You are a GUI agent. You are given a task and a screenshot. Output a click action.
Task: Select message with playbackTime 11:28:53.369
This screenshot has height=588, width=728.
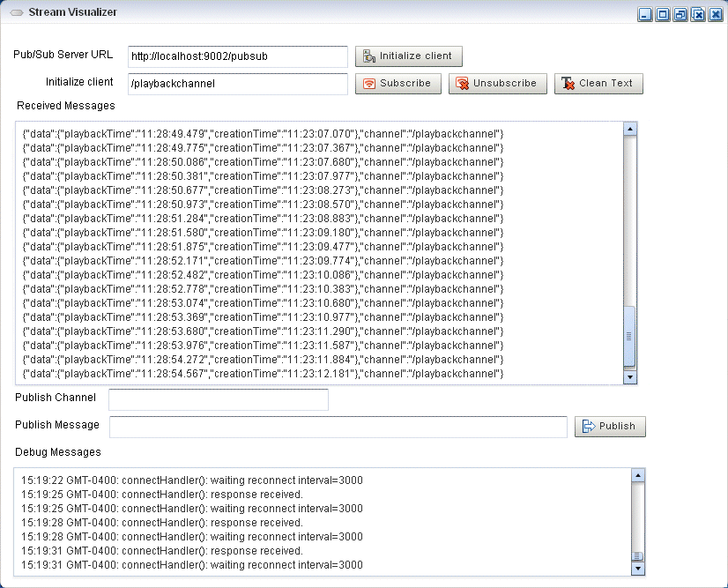[263, 317]
